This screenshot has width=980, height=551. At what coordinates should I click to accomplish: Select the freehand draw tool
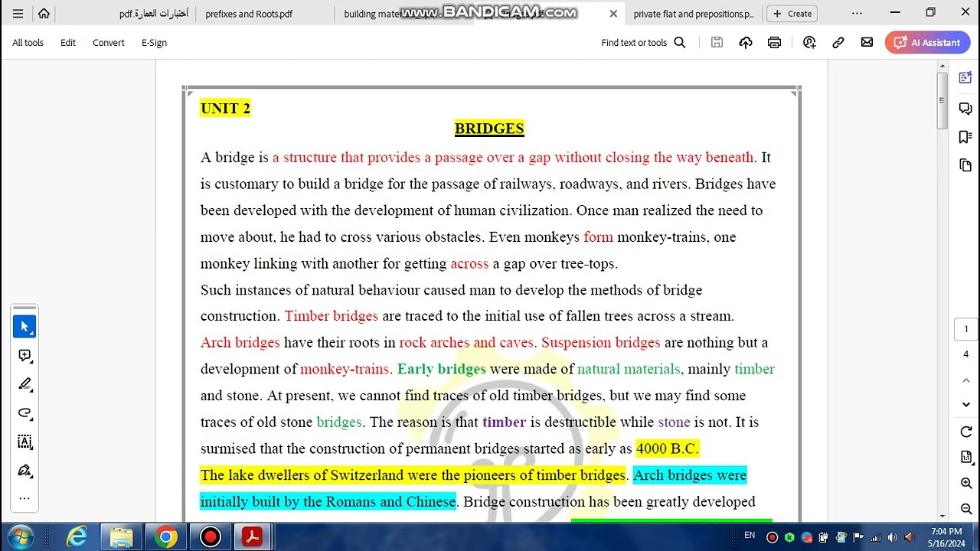[x=24, y=413]
